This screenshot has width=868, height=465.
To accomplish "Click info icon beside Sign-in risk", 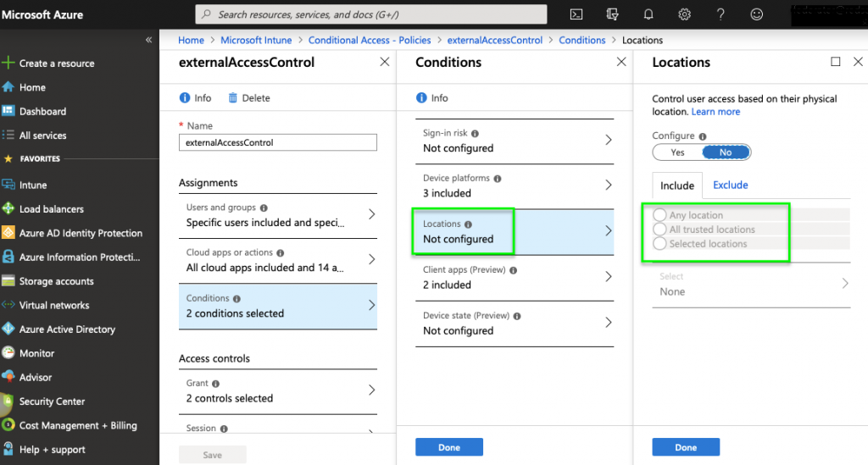I will click(475, 133).
